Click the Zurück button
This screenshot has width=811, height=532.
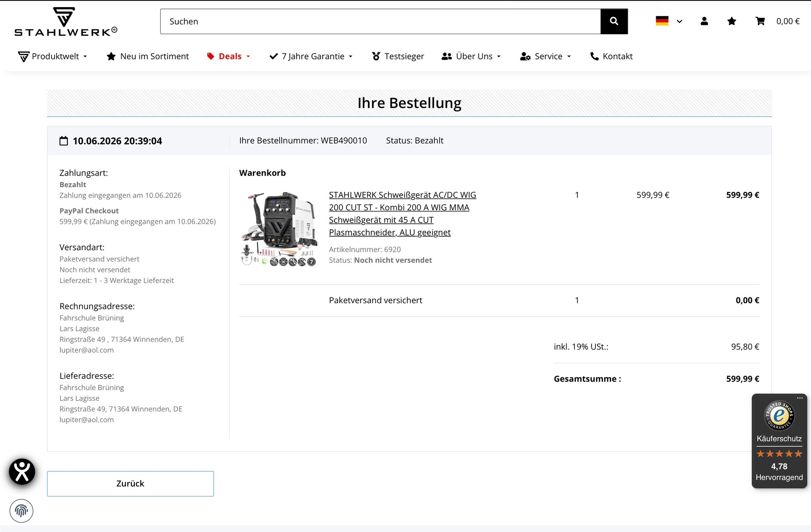[x=130, y=484]
